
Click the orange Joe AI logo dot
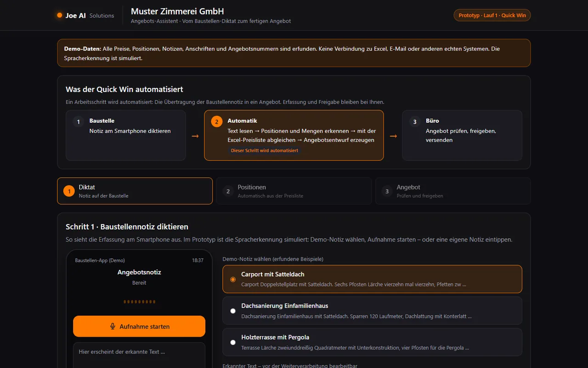click(x=60, y=15)
